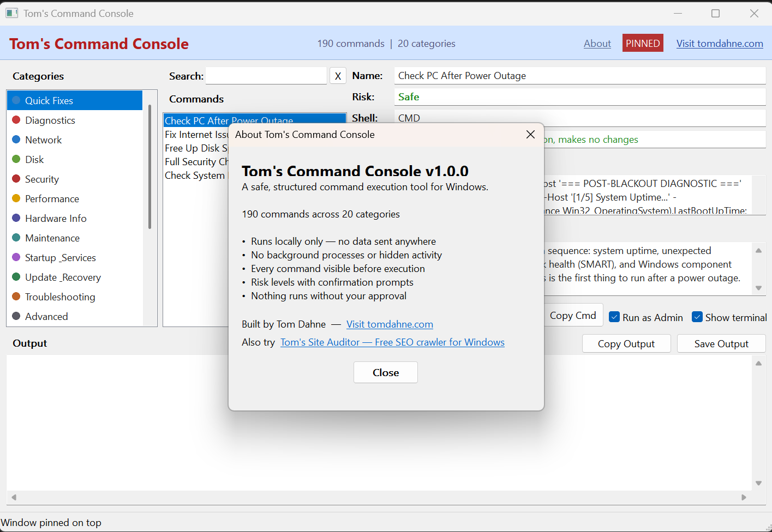Open the Tom's Site Auditor link
This screenshot has width=772, height=532.
392,342
